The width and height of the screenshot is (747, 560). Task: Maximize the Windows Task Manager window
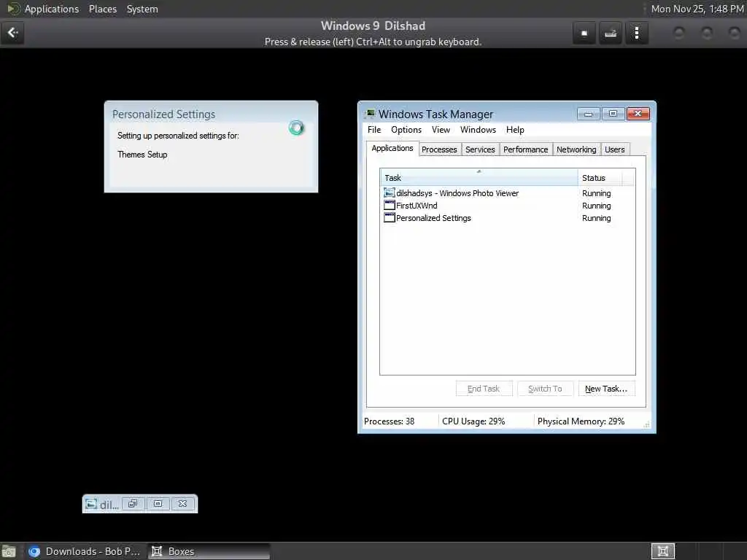[613, 114]
